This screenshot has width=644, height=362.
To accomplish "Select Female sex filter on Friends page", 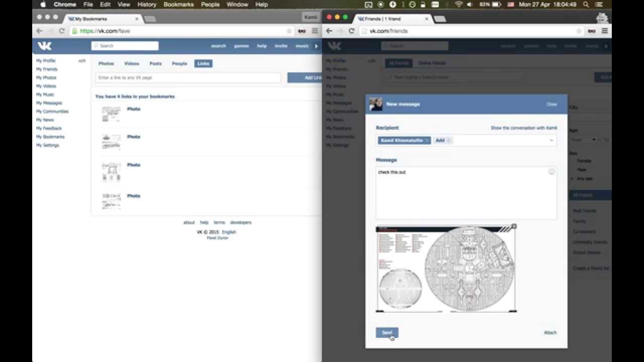I will point(584,161).
